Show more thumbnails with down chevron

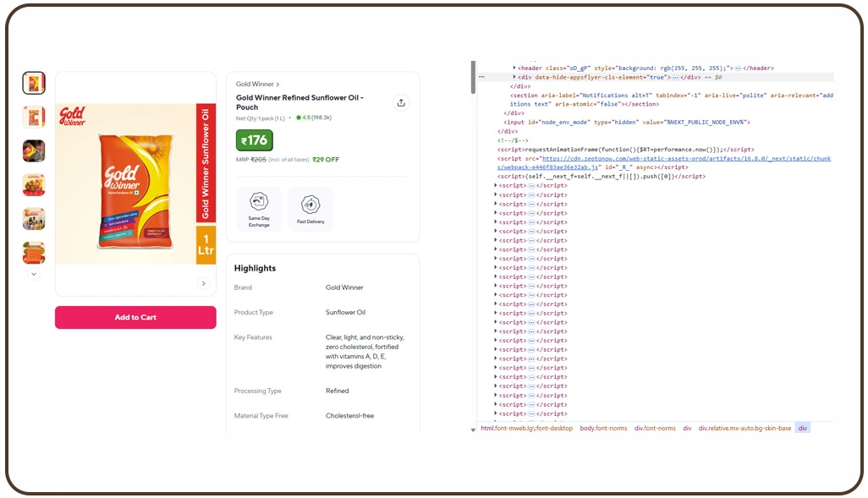point(34,274)
